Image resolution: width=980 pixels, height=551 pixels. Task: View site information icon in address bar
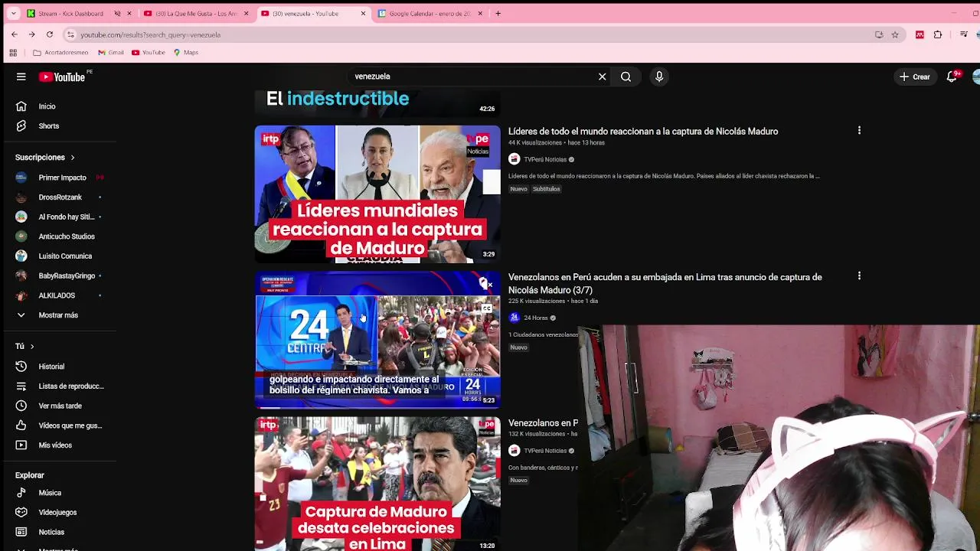[70, 34]
